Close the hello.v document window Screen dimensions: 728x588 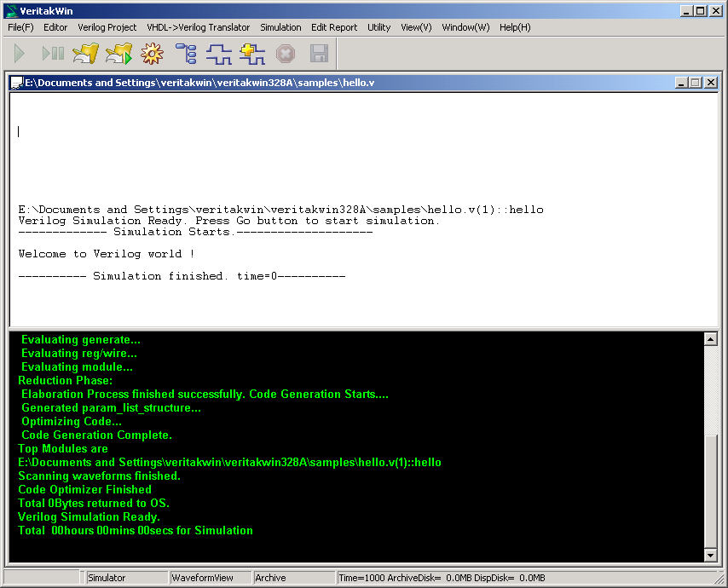tap(711, 83)
